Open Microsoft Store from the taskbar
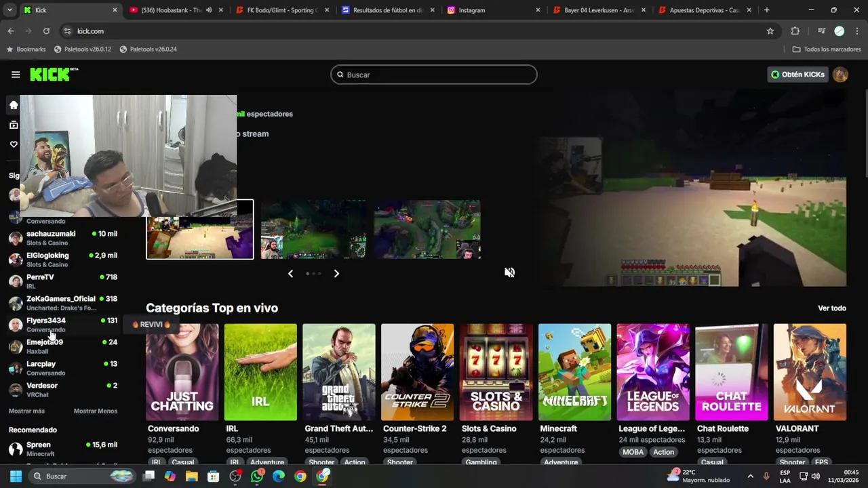Screen dimensions: 868x488 coord(214,476)
